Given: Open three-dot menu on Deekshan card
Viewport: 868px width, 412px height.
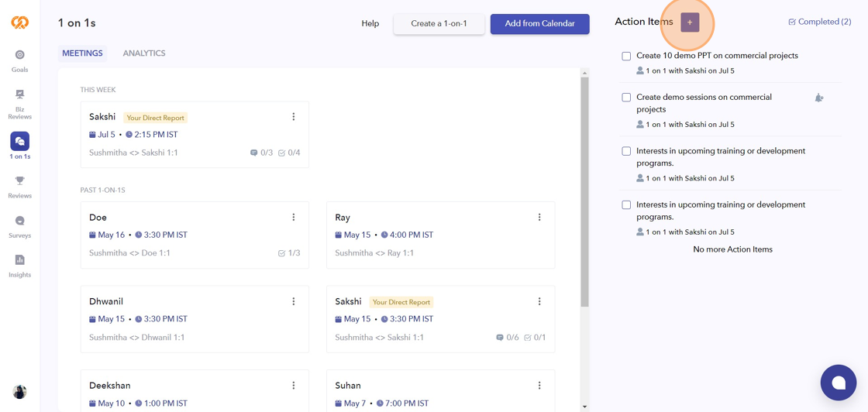Looking at the screenshot, I should click(294, 386).
